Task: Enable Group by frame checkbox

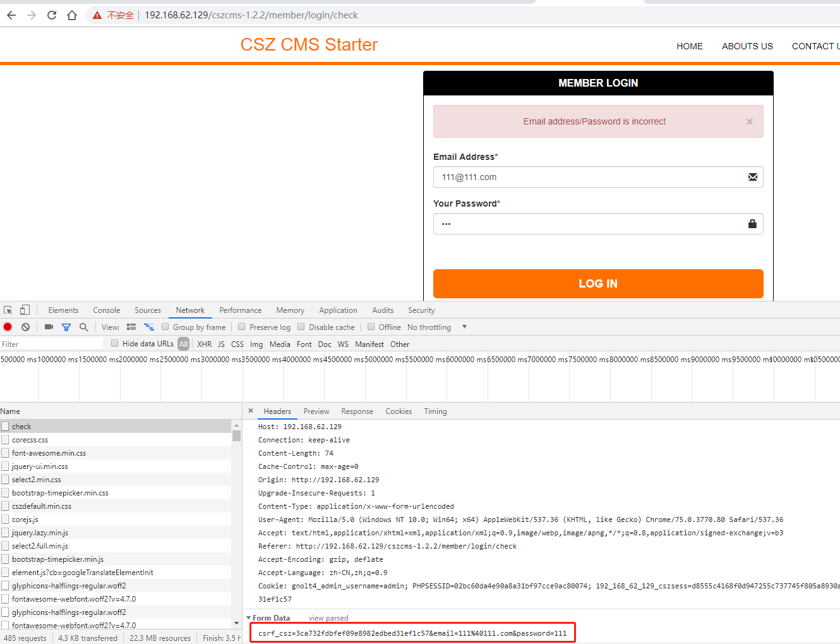Action: click(x=165, y=327)
